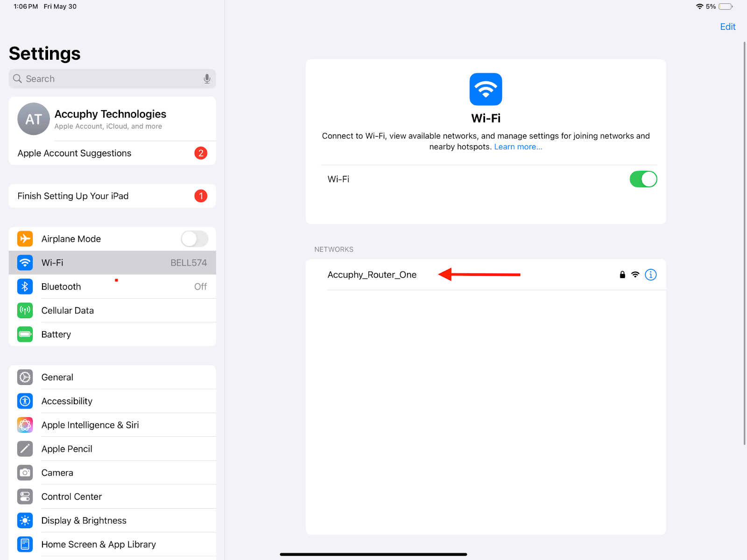Image resolution: width=747 pixels, height=560 pixels.
Task: Tap the Apple Intelligence & Siri icon
Action: tap(25, 425)
